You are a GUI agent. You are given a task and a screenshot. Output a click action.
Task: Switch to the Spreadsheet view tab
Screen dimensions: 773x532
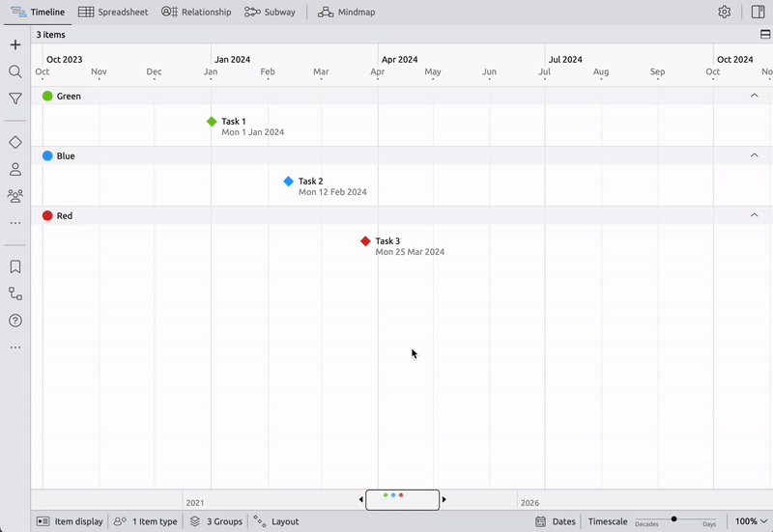[113, 12]
